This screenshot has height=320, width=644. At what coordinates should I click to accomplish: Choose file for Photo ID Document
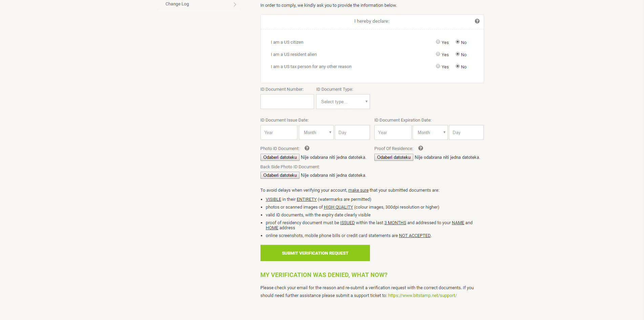tap(280, 157)
